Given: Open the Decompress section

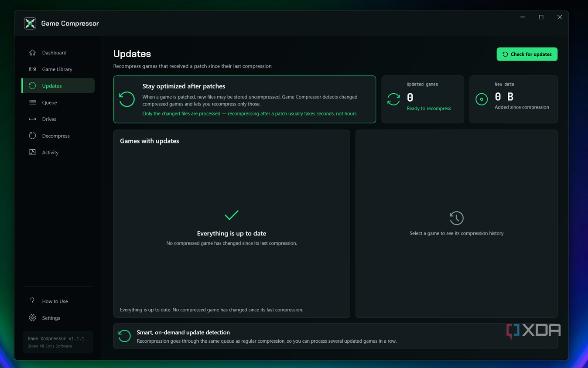Looking at the screenshot, I should (x=58, y=136).
